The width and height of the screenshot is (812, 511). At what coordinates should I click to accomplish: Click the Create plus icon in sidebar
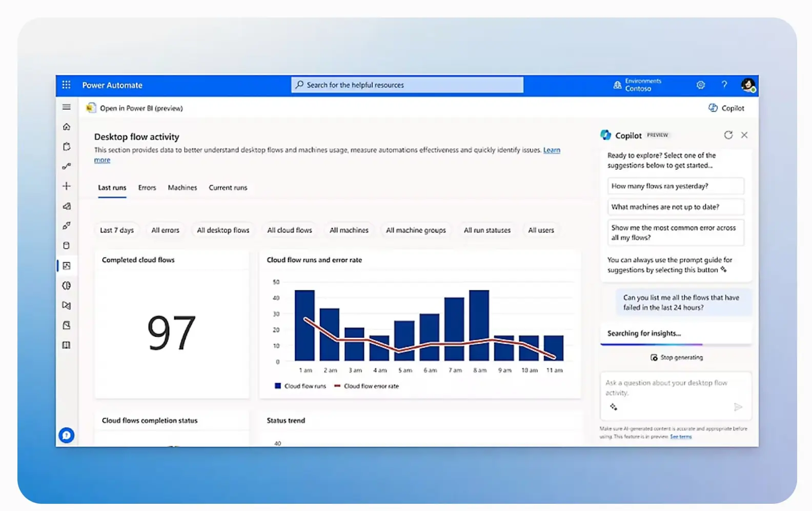click(67, 186)
